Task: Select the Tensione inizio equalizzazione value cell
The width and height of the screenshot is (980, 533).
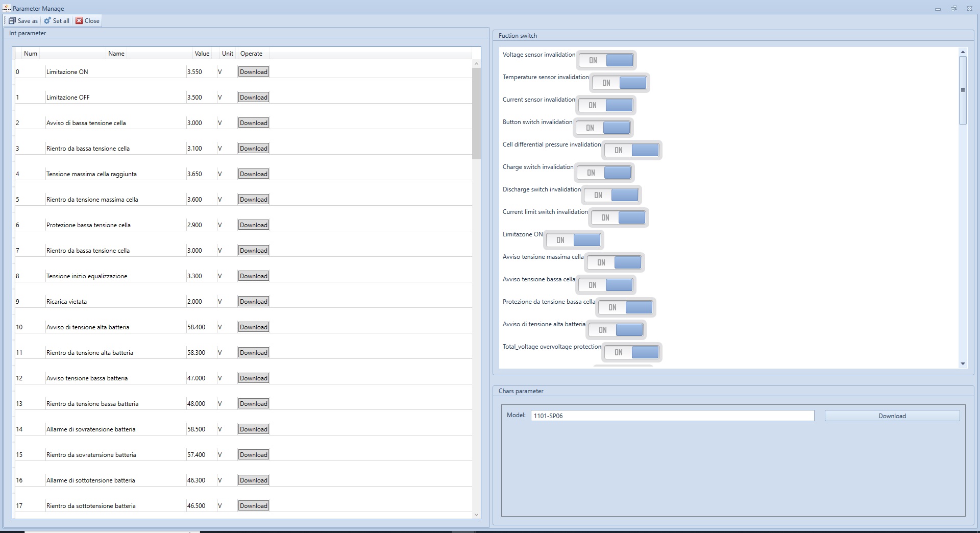Action: coord(194,276)
